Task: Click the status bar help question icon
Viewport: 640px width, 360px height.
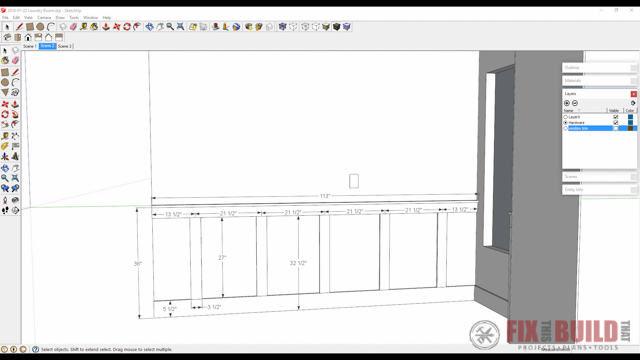Action: [x=36, y=349]
